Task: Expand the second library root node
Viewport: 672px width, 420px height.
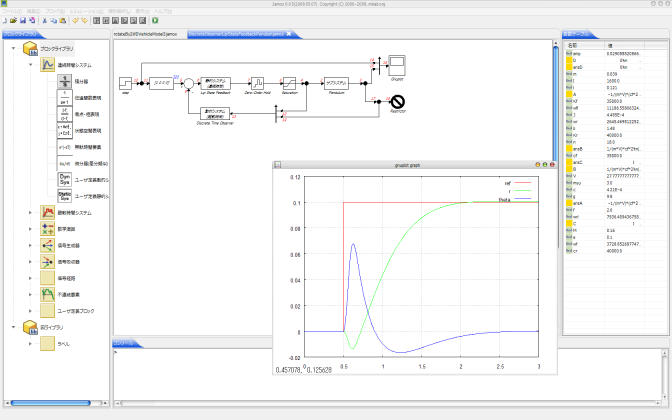Action: pos(10,326)
